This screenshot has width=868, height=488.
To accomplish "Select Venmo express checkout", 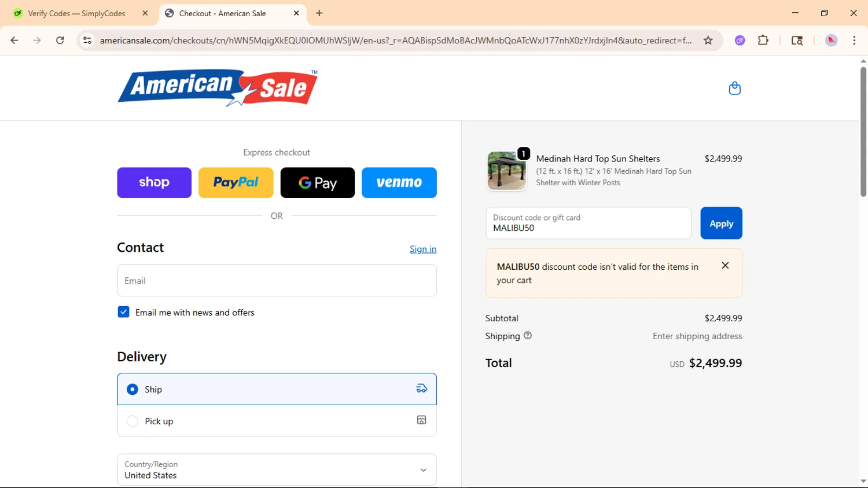I will 399,182.
